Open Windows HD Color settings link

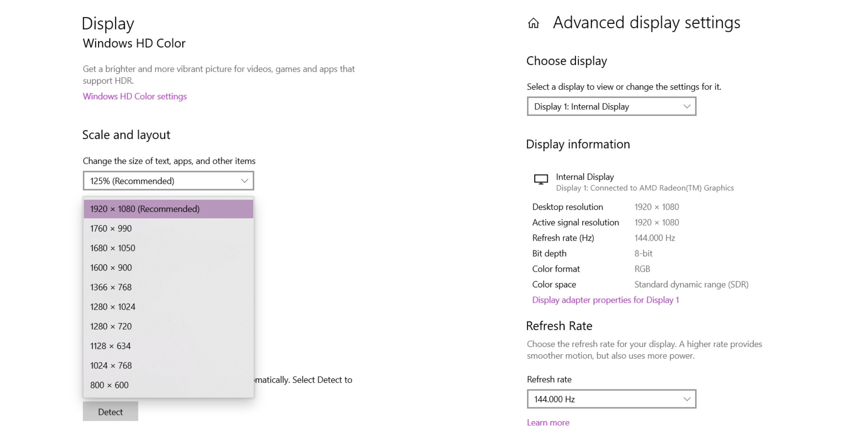click(135, 96)
